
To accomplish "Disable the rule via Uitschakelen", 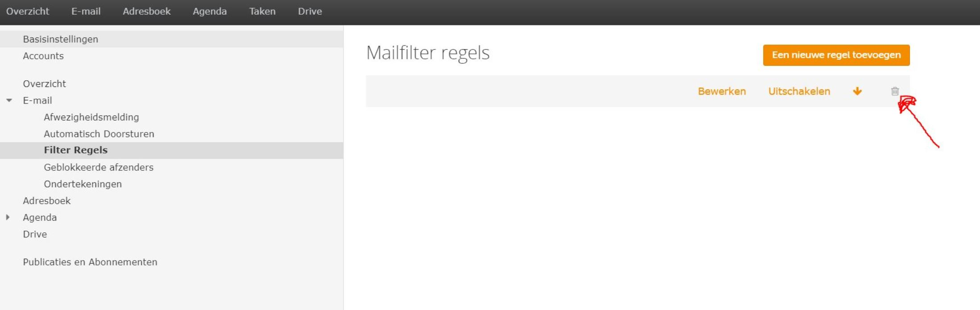I will (x=799, y=91).
